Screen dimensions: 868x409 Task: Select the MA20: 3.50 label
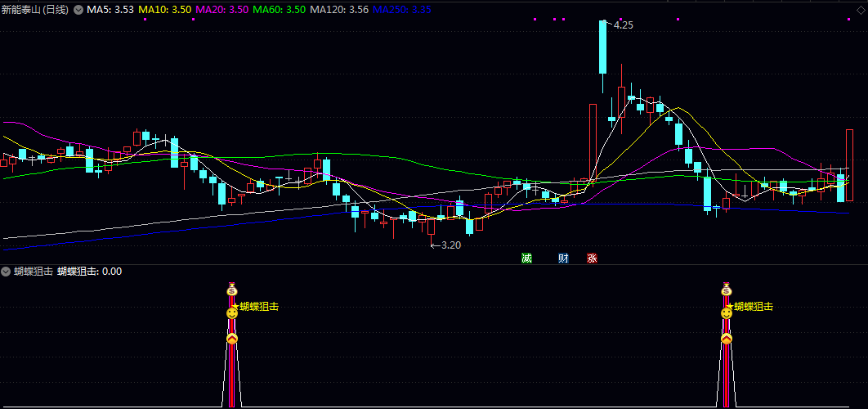click(222, 10)
